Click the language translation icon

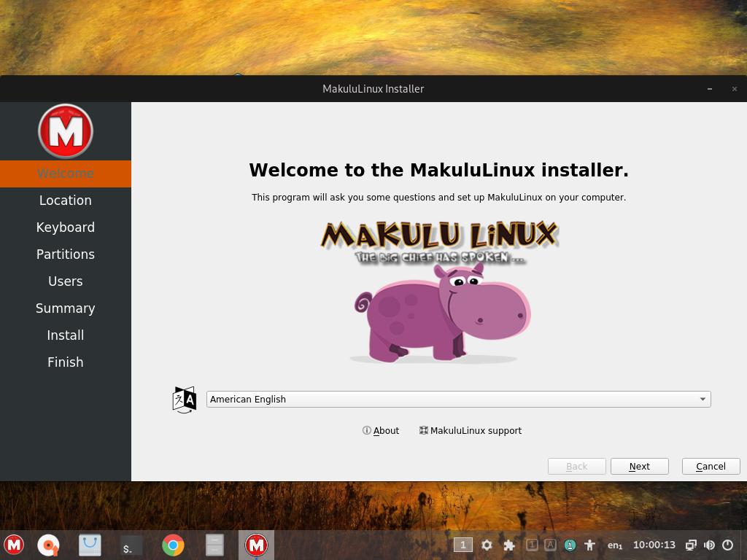point(185,400)
